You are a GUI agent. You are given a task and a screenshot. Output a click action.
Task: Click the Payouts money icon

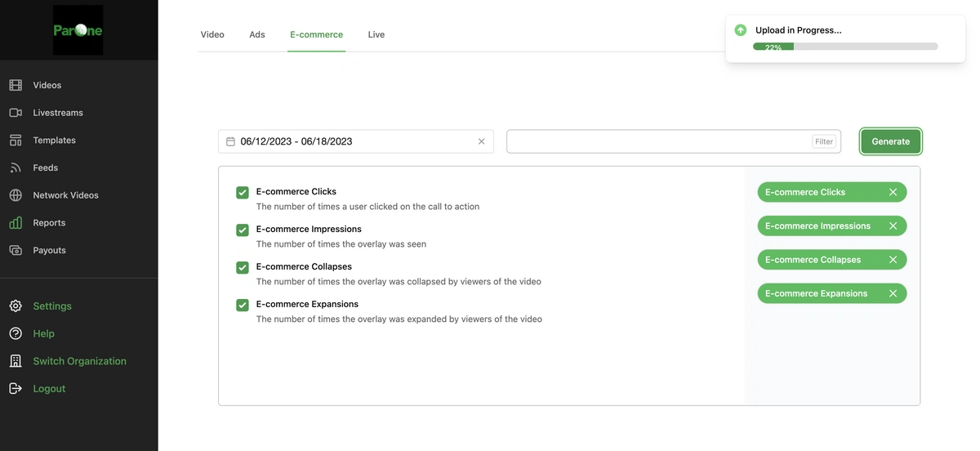click(x=16, y=250)
